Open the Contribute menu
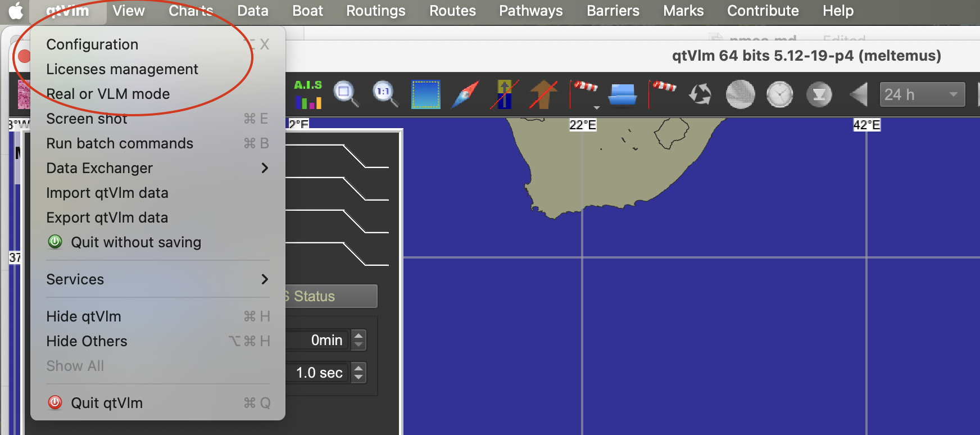Screen dimensions: 980x435 pyautogui.click(x=763, y=11)
